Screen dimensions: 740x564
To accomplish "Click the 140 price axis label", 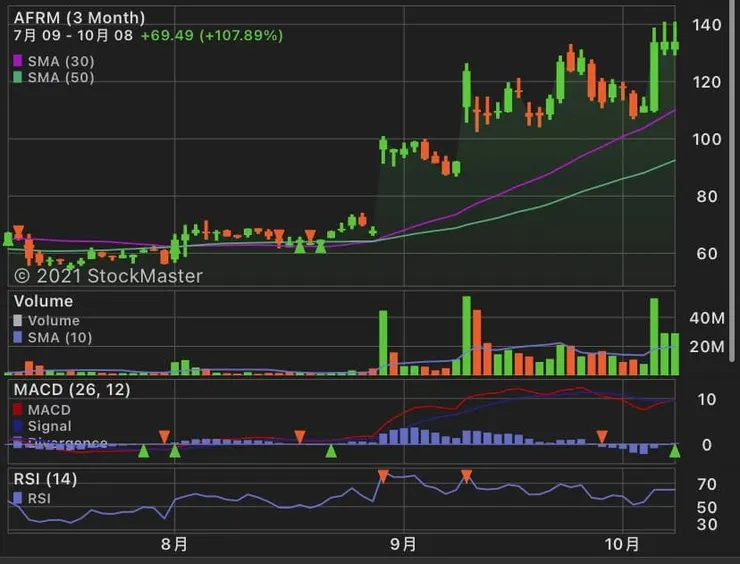I will click(x=706, y=25).
